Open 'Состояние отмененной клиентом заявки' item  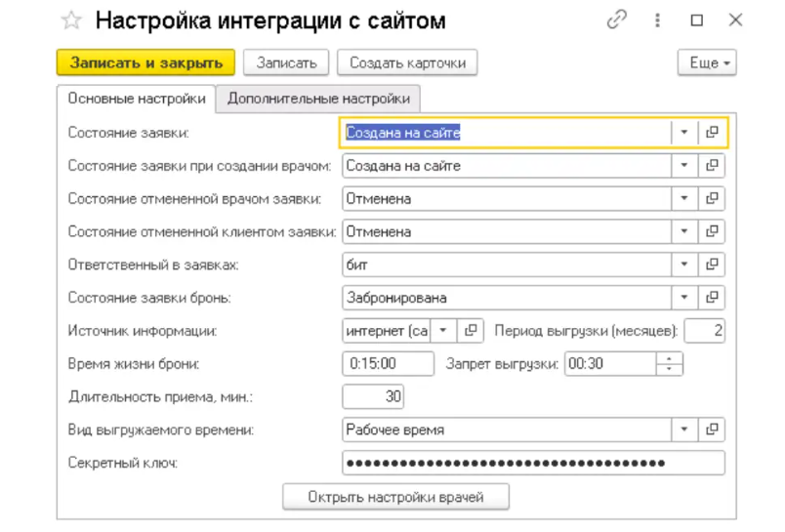[x=712, y=231]
